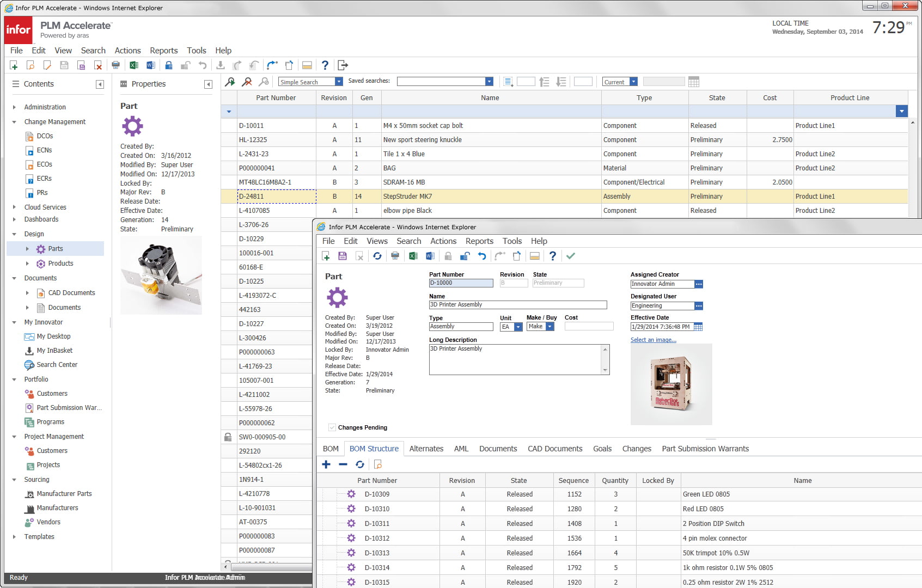Add a new BOM line with the plus icon

(x=326, y=464)
